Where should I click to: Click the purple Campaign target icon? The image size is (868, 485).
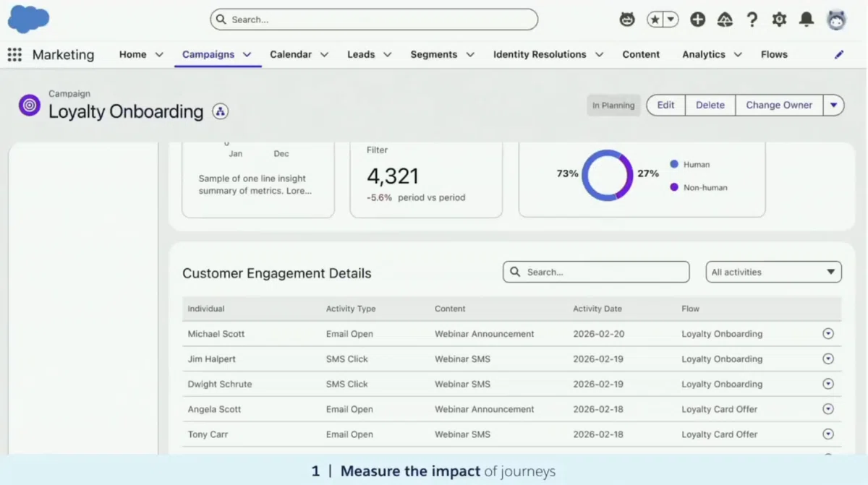tap(30, 105)
